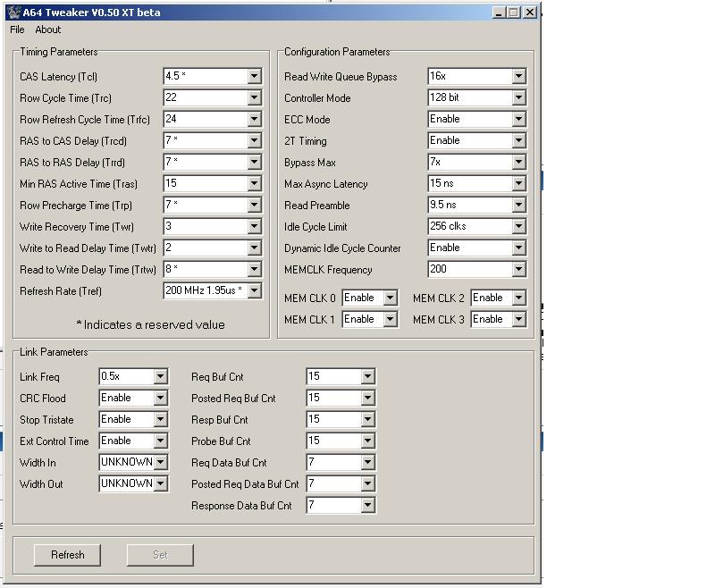
Task: Open the MEM CLK 2 dropdown
Action: pos(519,298)
